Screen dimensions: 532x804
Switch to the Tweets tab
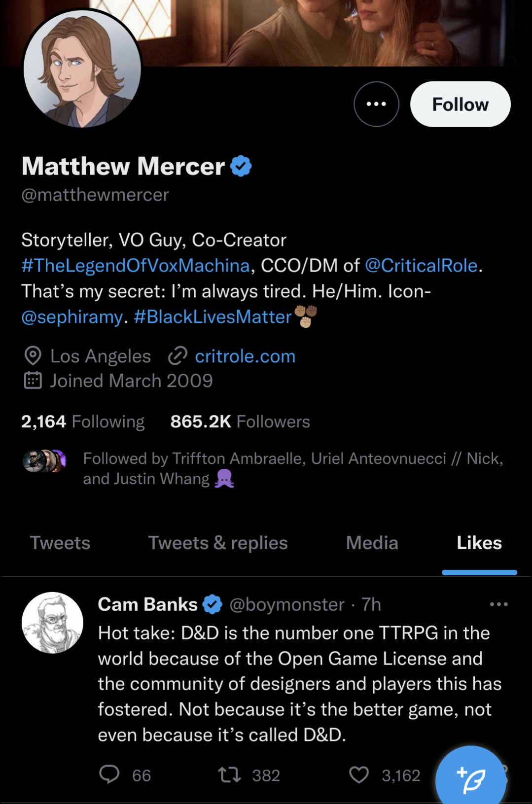60,543
